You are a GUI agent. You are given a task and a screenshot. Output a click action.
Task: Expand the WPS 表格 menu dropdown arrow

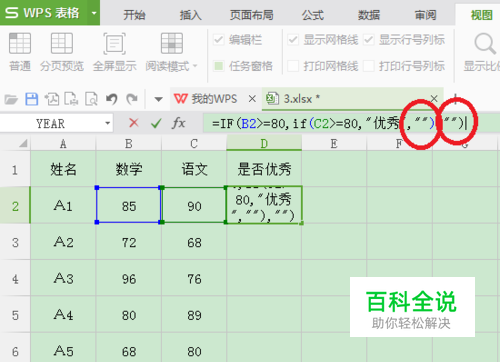tap(94, 13)
